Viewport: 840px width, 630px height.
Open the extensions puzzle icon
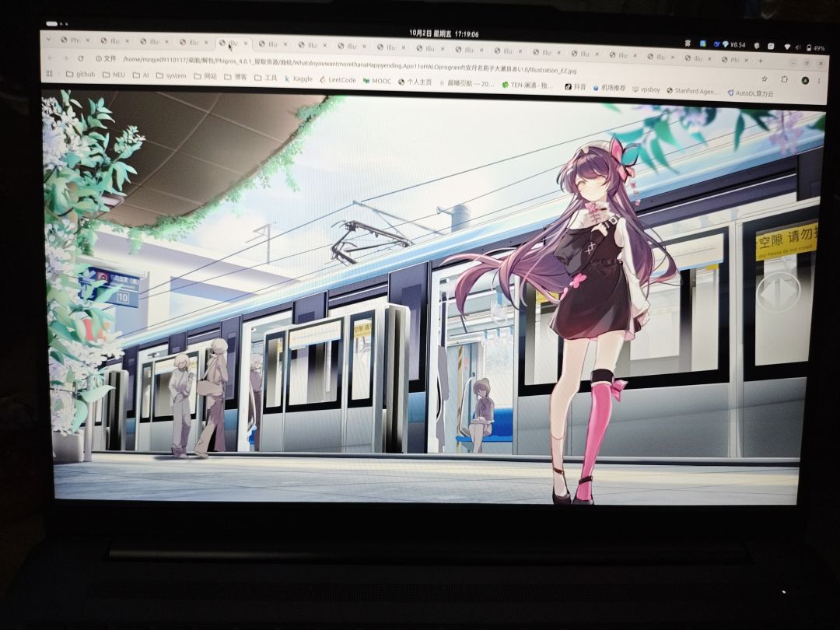pos(784,79)
